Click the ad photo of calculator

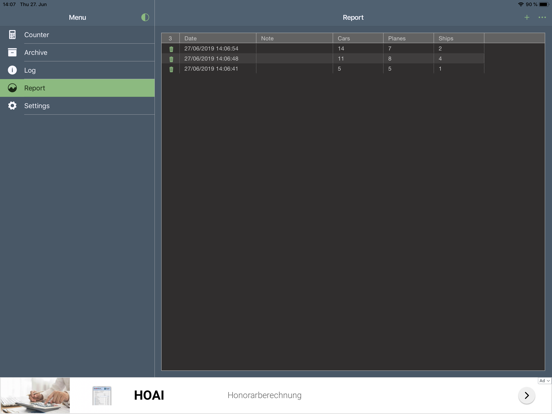35,395
